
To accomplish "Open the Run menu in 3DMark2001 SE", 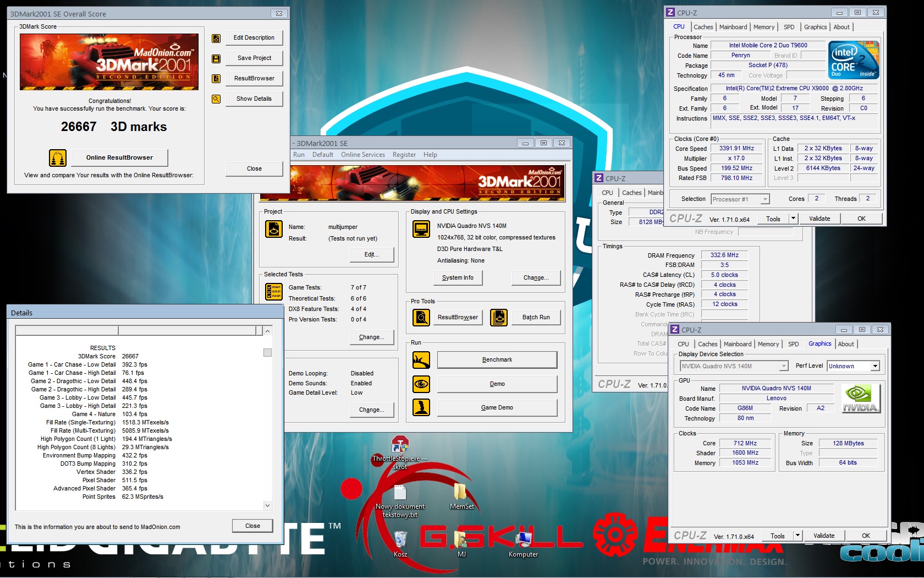I will tap(299, 155).
